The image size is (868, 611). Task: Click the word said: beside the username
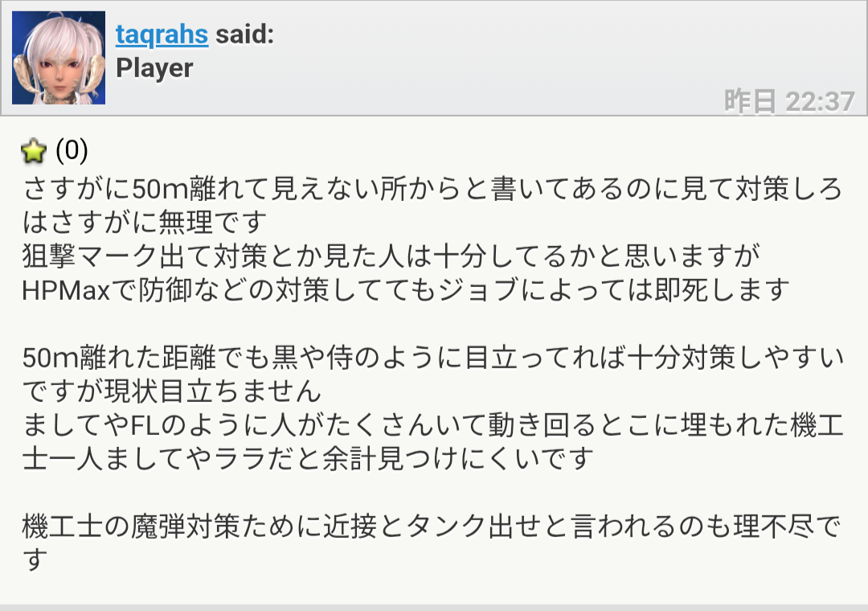click(x=244, y=35)
